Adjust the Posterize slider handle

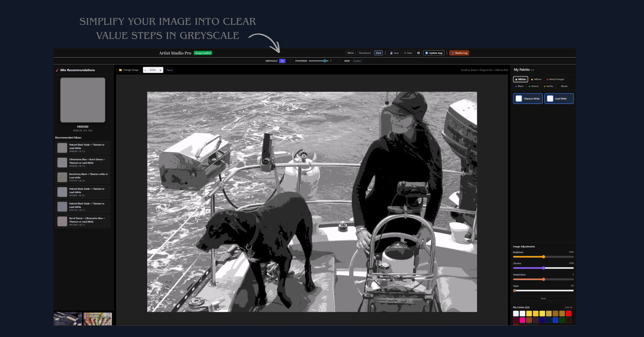point(325,61)
